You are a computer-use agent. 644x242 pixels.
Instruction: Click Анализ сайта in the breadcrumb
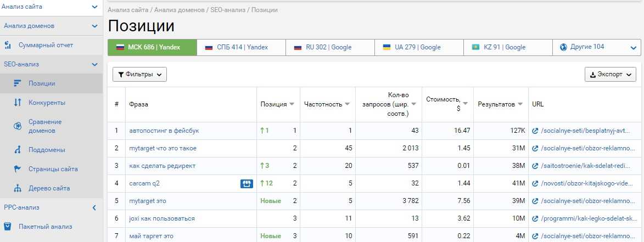(128, 10)
